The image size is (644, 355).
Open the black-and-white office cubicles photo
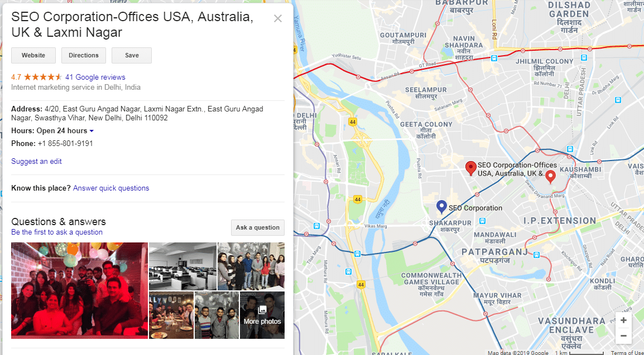point(182,266)
